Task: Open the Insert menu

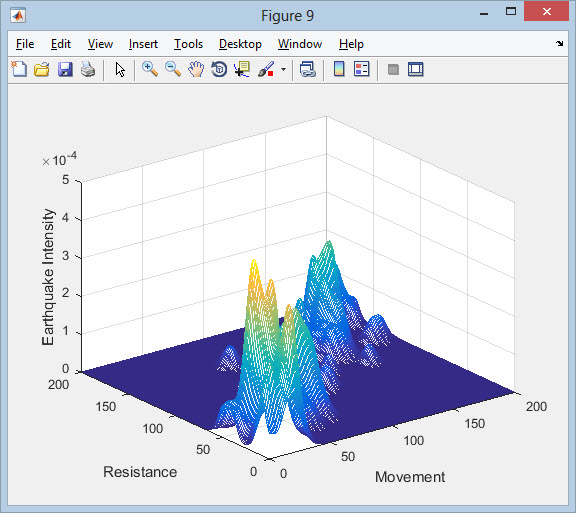Action: tap(143, 44)
